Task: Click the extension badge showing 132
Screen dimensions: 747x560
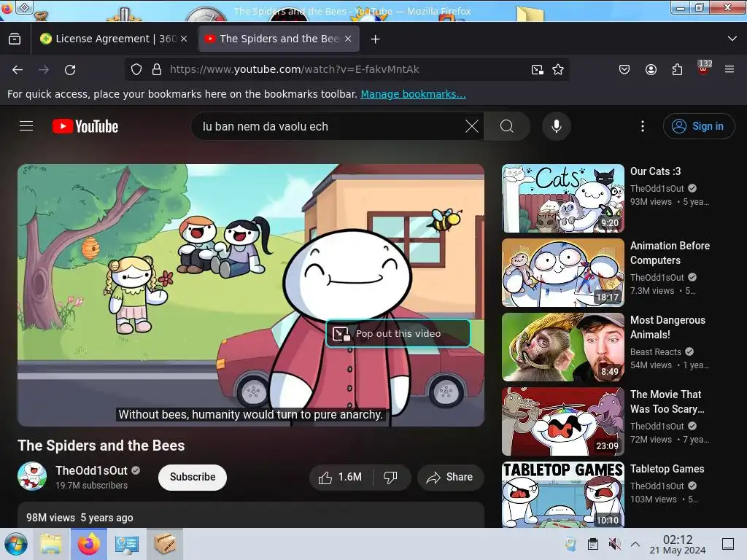Action: tap(704, 68)
